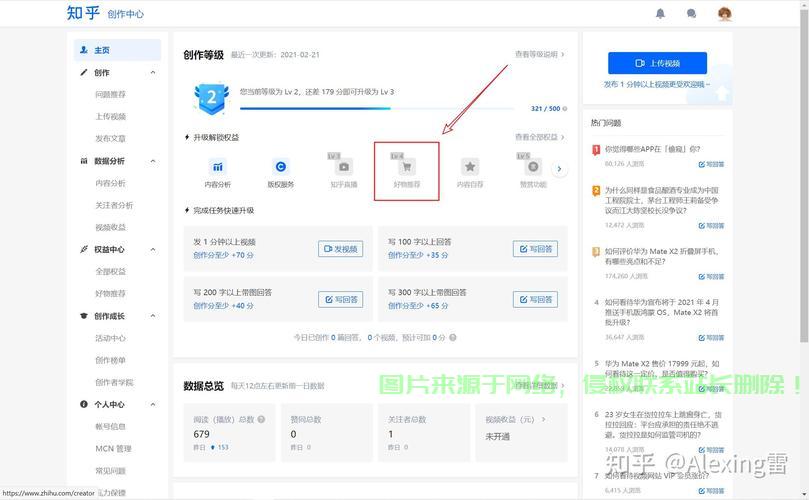Open 发布 1 分钟以上视频更受欢迎 link
Image resolution: width=809 pixels, height=500 pixels.
pos(657,84)
